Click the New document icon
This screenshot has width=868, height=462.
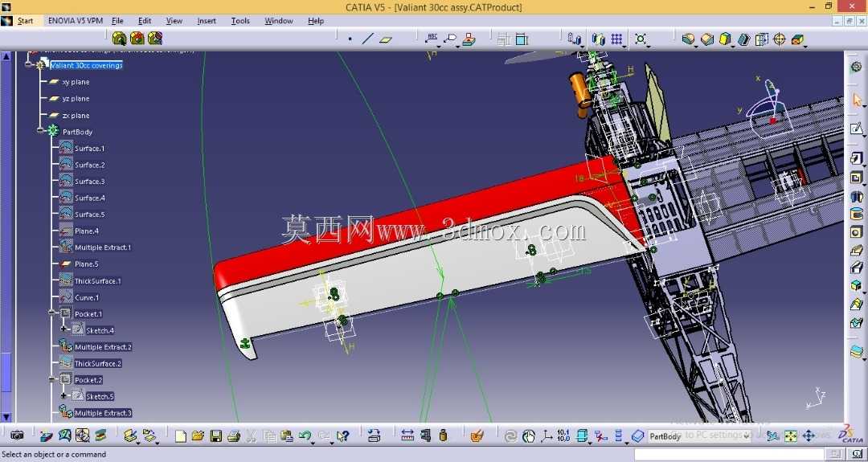[181, 436]
